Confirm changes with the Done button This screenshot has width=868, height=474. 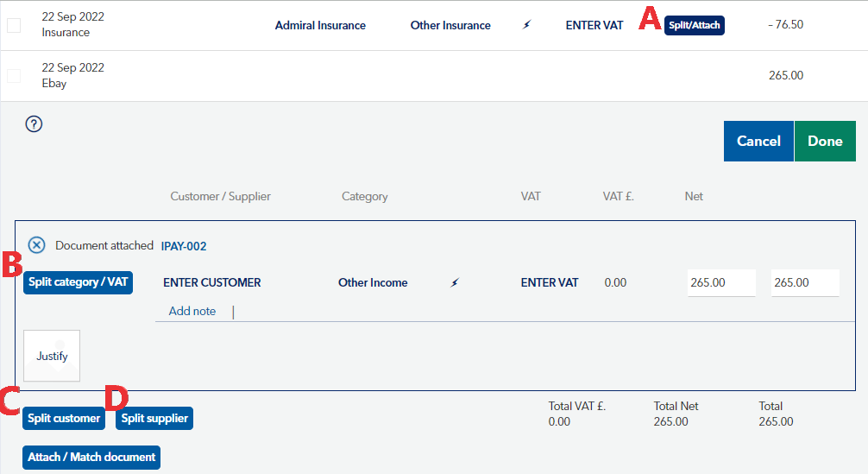[x=825, y=142]
